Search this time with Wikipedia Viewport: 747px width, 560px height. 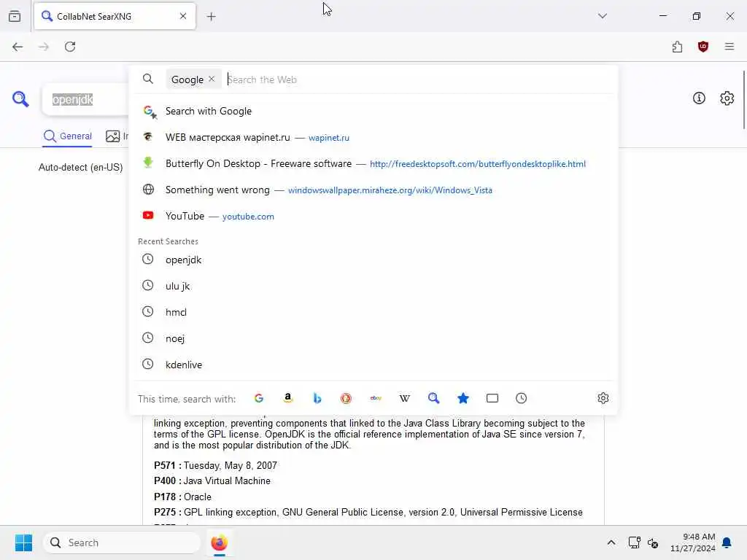pos(404,398)
